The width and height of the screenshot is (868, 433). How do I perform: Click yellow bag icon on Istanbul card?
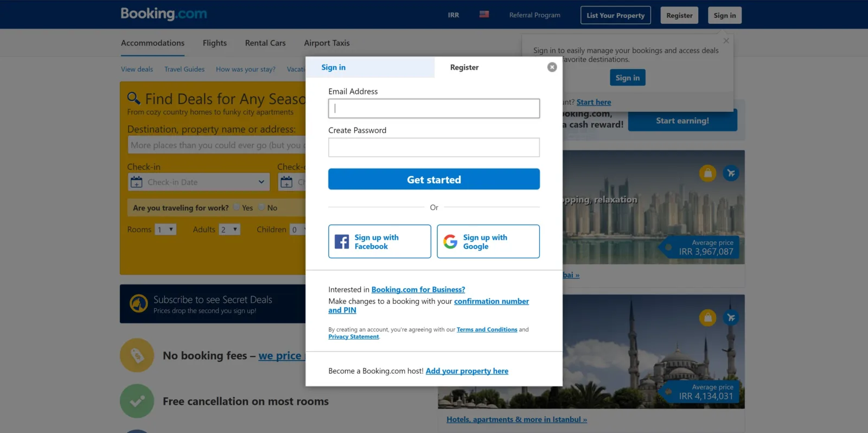[707, 317]
